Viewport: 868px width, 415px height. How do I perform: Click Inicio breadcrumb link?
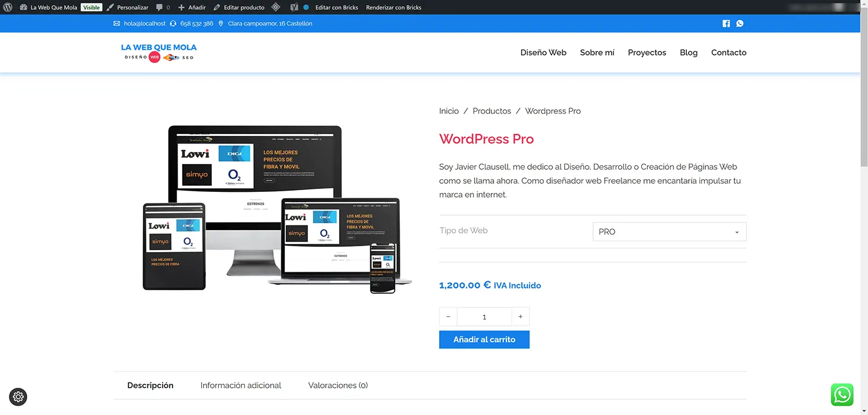pyautogui.click(x=449, y=111)
